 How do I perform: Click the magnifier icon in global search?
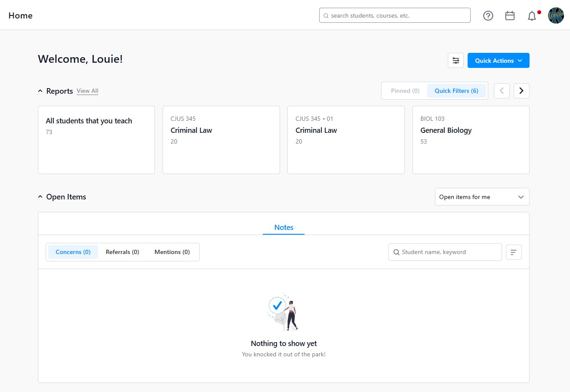click(x=326, y=16)
